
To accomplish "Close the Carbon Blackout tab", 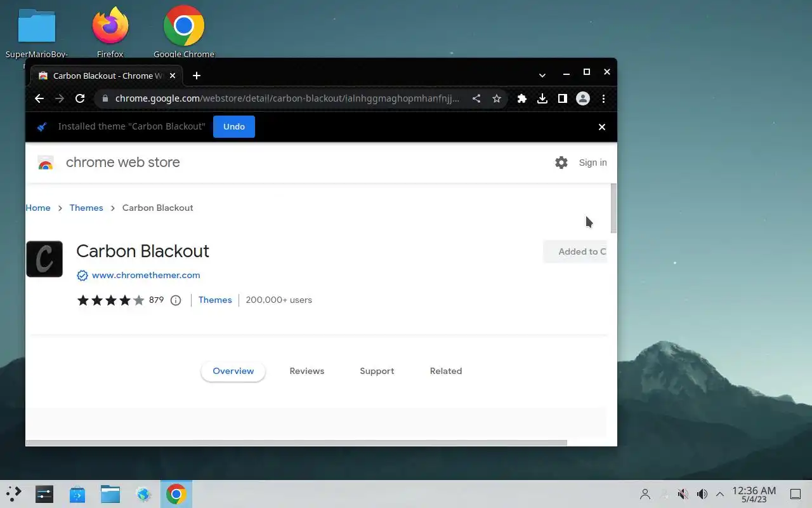I will 173,76.
